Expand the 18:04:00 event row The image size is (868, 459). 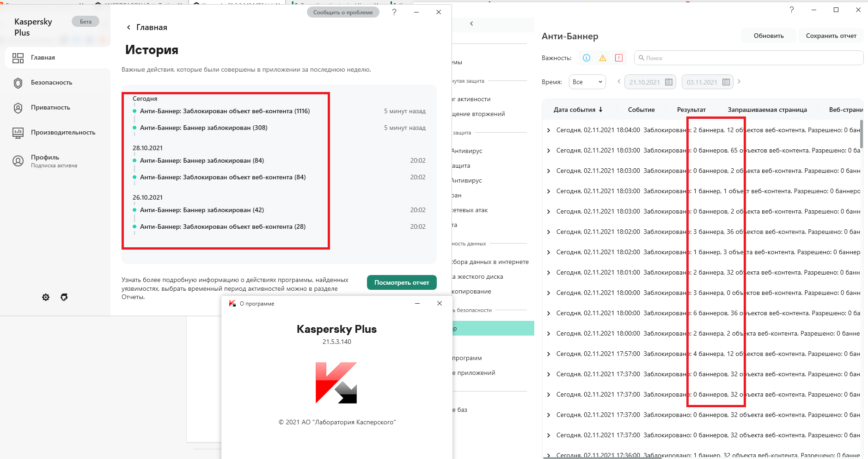tap(549, 130)
